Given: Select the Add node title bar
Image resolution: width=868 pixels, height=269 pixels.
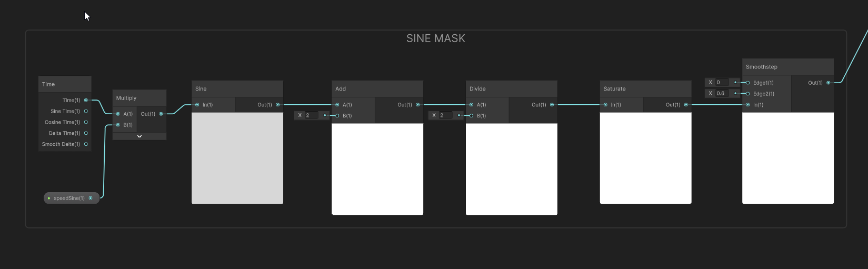Looking at the screenshot, I should click(377, 88).
